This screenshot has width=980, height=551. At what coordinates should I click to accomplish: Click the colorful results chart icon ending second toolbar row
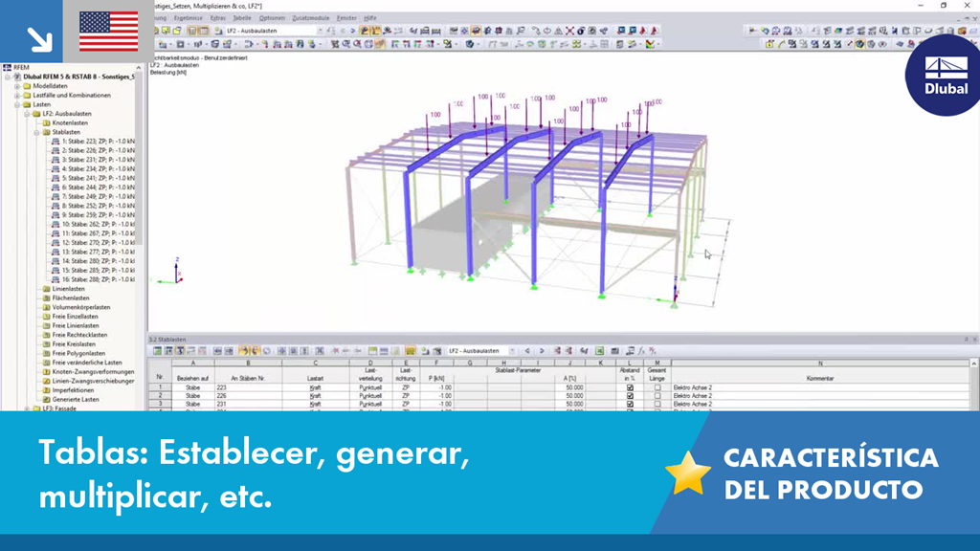pos(651,44)
